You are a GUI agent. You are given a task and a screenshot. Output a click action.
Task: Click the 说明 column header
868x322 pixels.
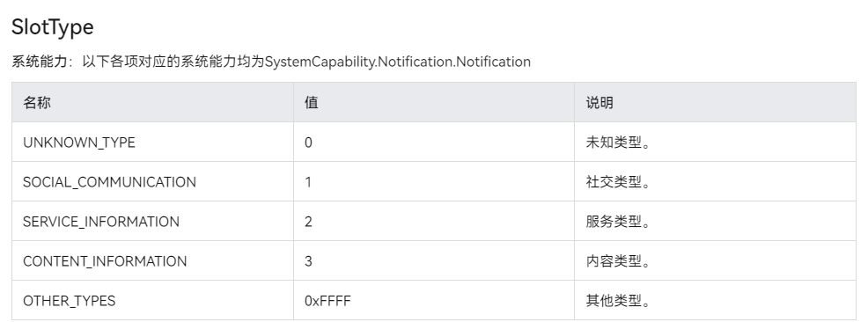[600, 103]
